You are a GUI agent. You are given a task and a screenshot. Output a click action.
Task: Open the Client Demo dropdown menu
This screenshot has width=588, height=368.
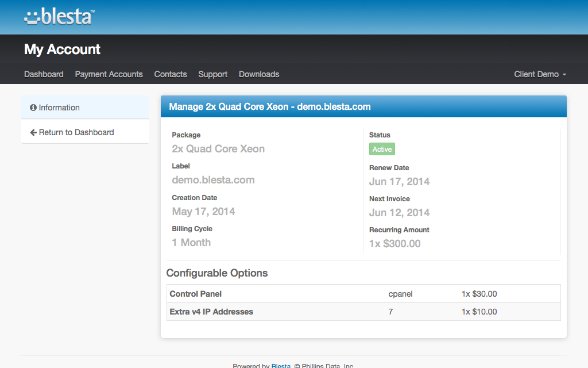[x=540, y=74]
